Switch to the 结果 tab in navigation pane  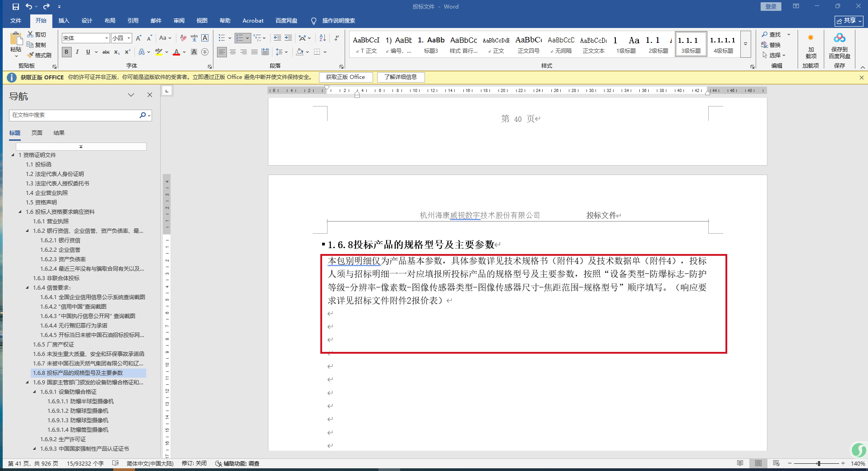coord(59,133)
